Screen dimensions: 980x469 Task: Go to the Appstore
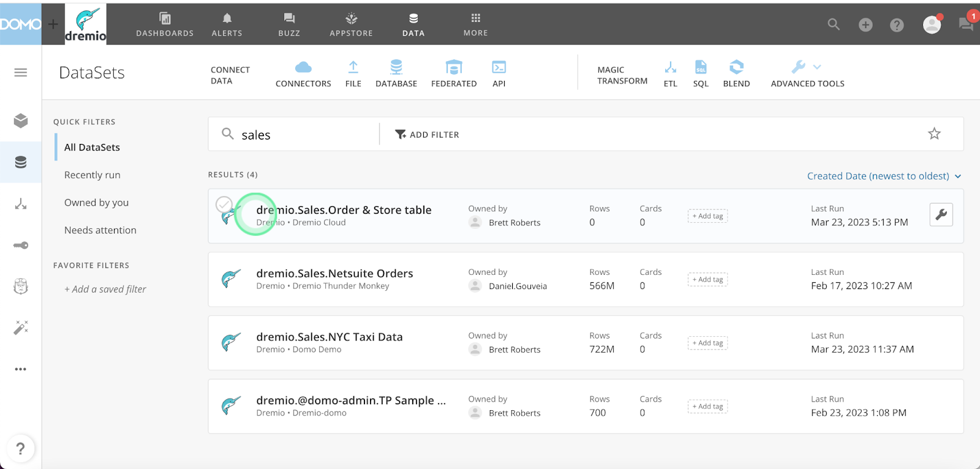click(351, 24)
